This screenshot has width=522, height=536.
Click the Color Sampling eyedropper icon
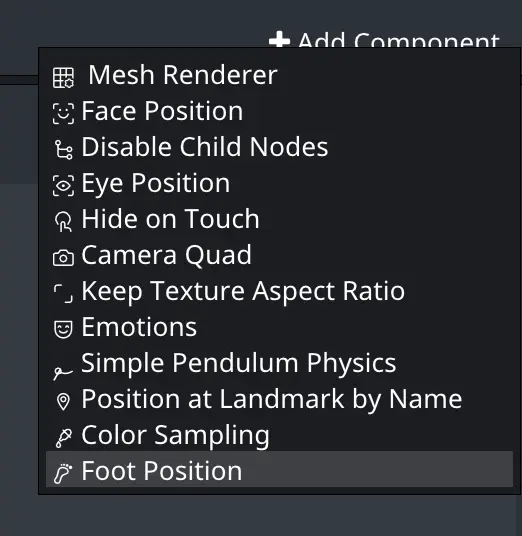[63, 438]
